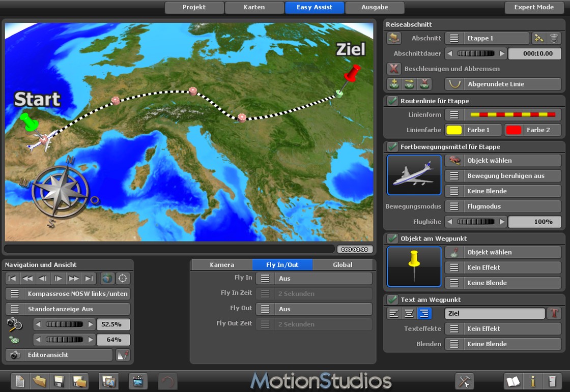Disable the Routenlinie für Etappe checkbox
Screen dimensions: 570x392
tap(392, 101)
